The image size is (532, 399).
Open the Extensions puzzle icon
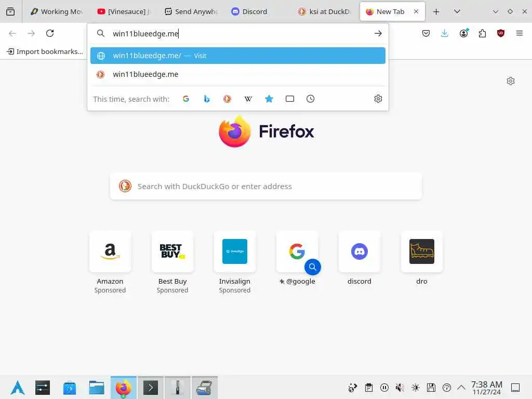point(482,33)
